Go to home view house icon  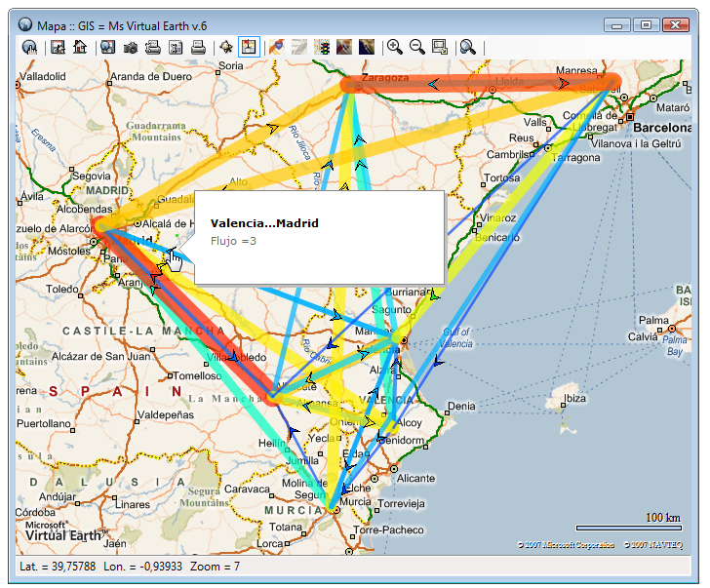pos(80,47)
